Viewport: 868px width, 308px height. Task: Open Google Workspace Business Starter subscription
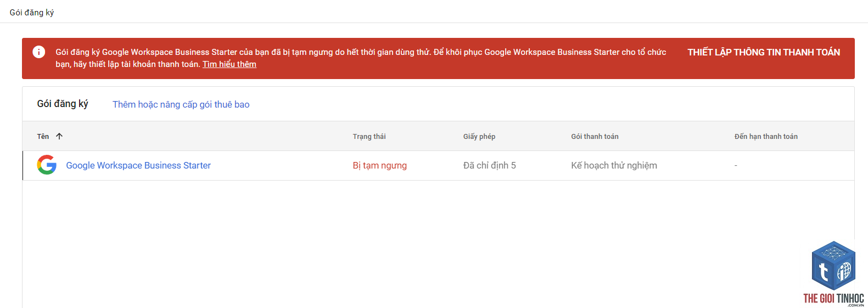pyautogui.click(x=138, y=165)
